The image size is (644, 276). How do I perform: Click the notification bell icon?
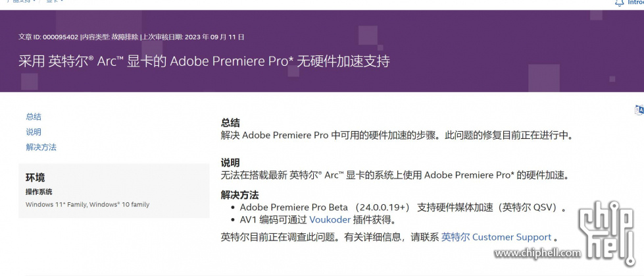coord(620,3)
